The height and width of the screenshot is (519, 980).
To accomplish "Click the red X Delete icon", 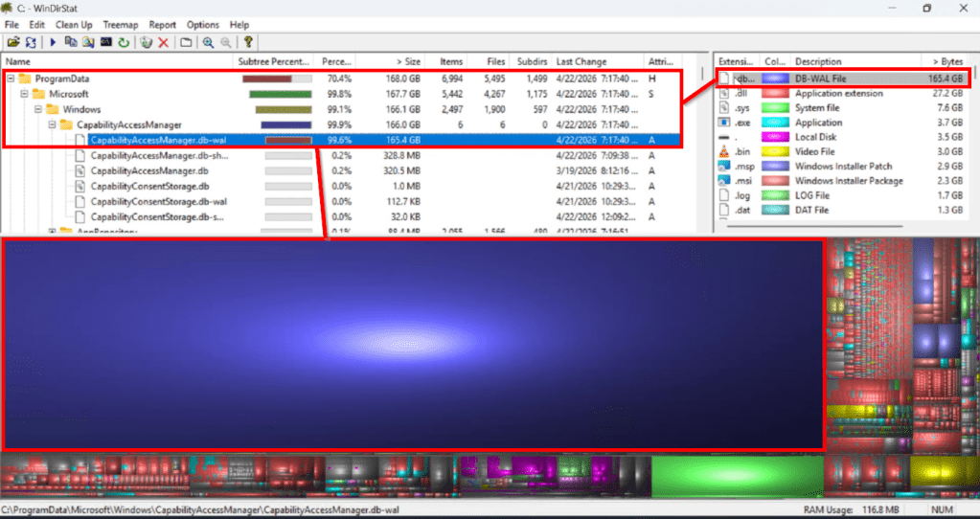I will (163, 42).
